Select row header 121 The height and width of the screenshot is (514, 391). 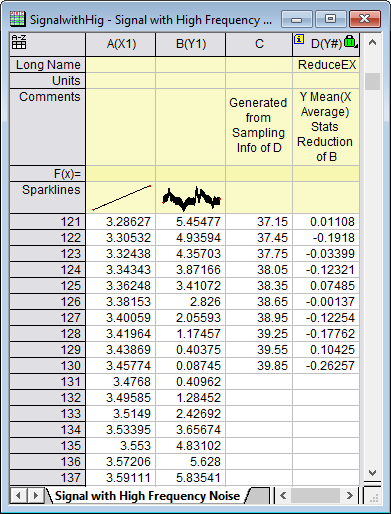click(48, 222)
